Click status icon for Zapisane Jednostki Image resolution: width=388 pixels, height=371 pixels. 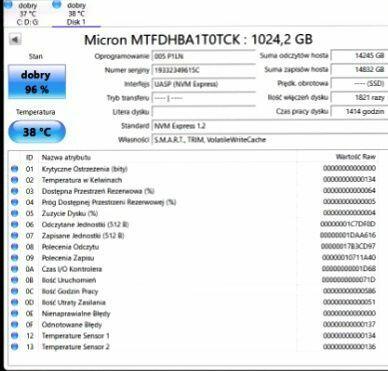tap(14, 236)
